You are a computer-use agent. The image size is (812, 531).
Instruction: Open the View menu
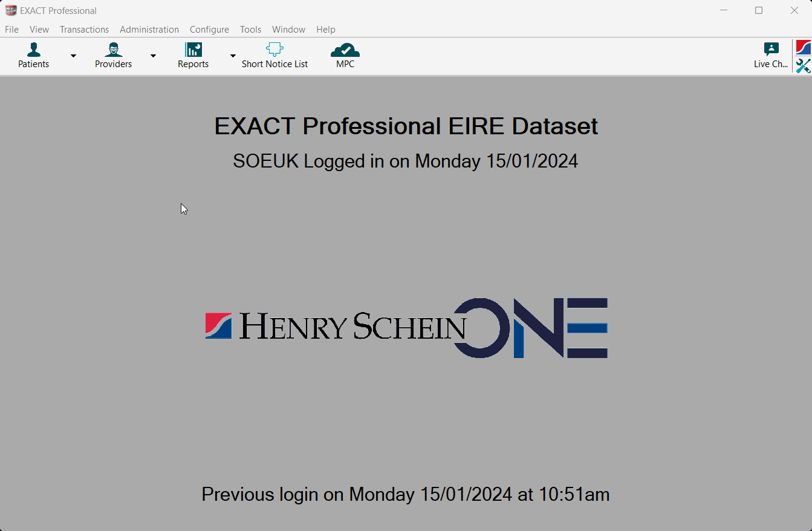pos(39,29)
